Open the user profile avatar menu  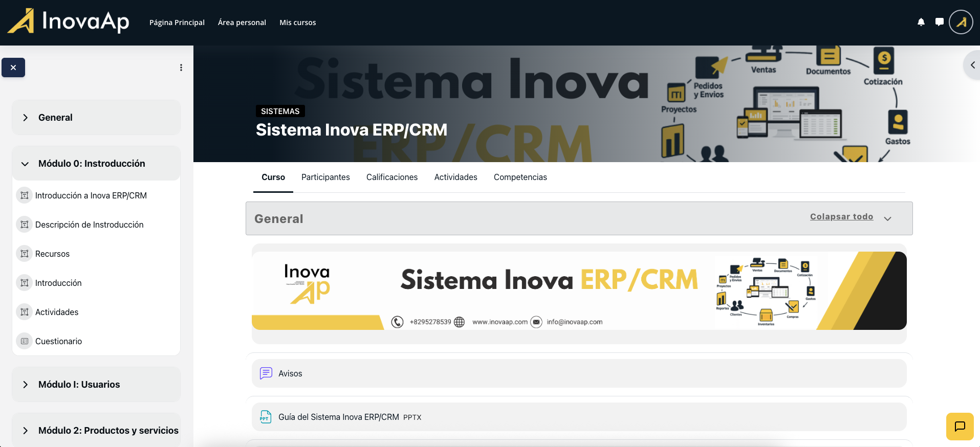(x=961, y=22)
